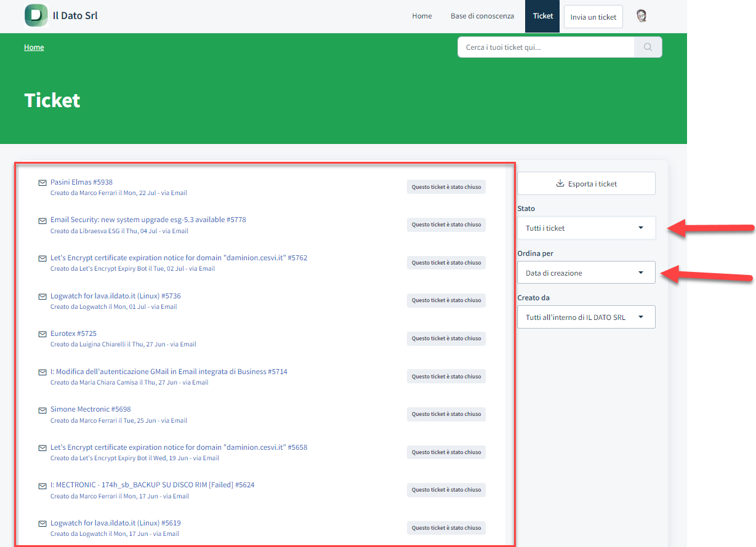The height and width of the screenshot is (547, 756).
Task: Open ticket Eurotex #5725
Action: tap(73, 333)
